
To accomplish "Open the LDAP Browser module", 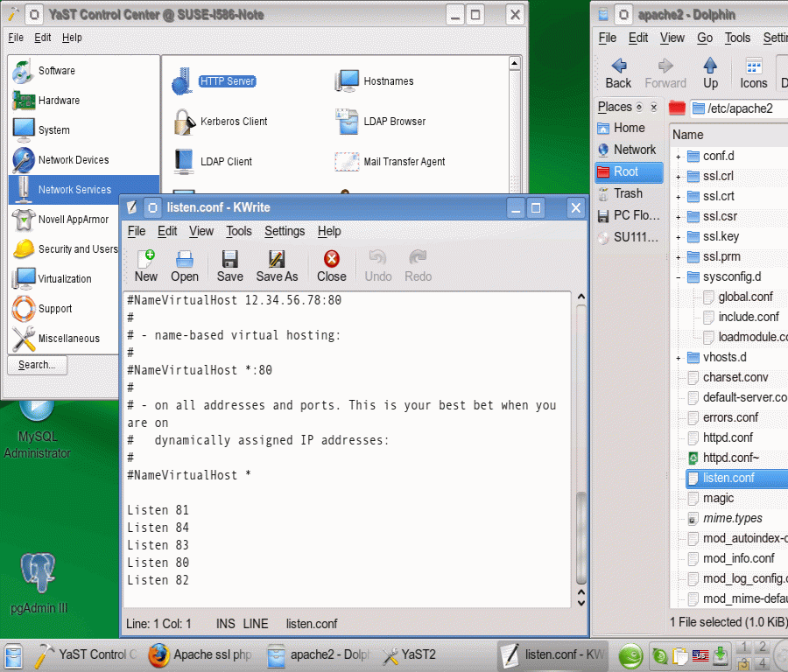I will click(381, 122).
